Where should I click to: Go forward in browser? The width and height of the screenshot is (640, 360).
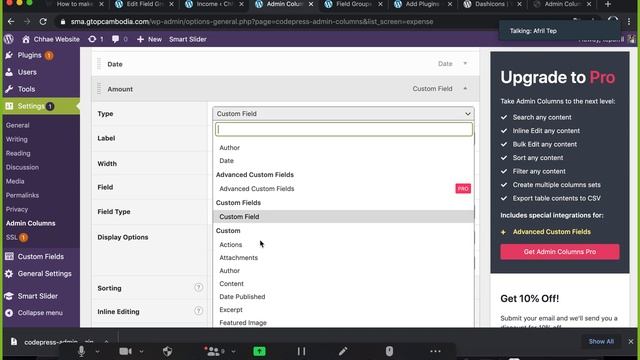pos(27,22)
